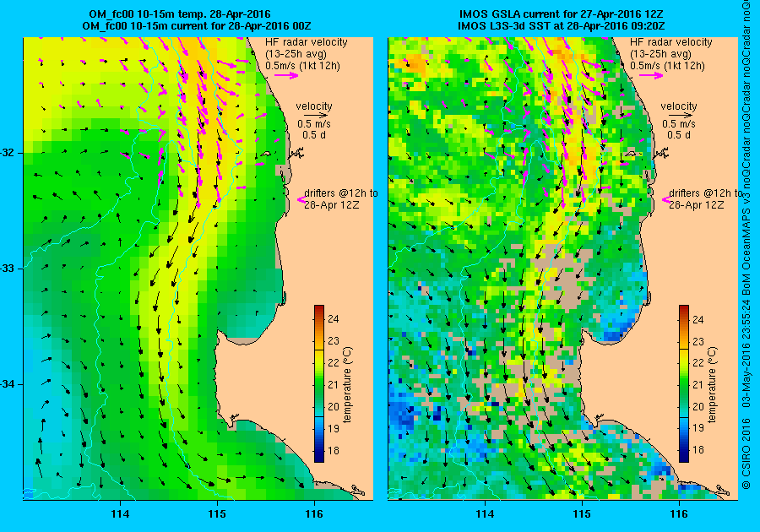Click the magenta HF radar legend arrow in OM_fc00 panel
The height and width of the screenshot is (532, 760).
coord(286,75)
